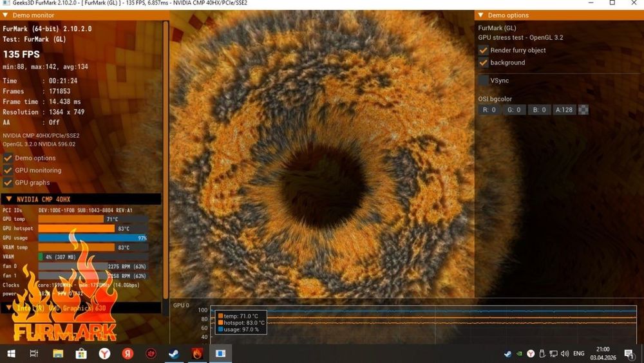This screenshot has height=363, width=644.
Task: Click the Frames 171853 row
Action: [36, 91]
